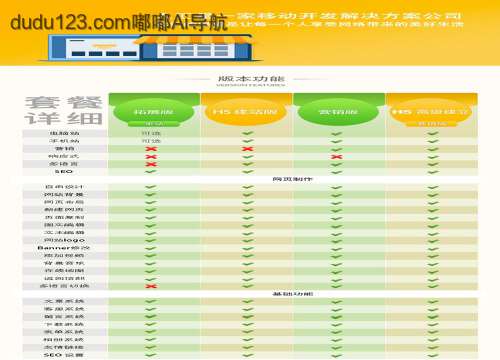Click the storefront illustration in the banner
This screenshot has height=360, width=500.
151,47
